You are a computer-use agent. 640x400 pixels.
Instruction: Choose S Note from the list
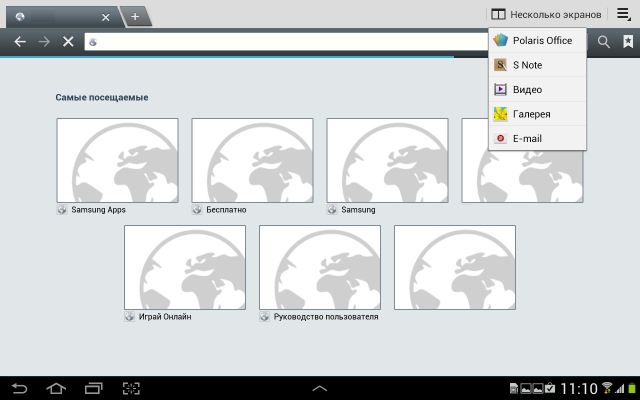537,65
